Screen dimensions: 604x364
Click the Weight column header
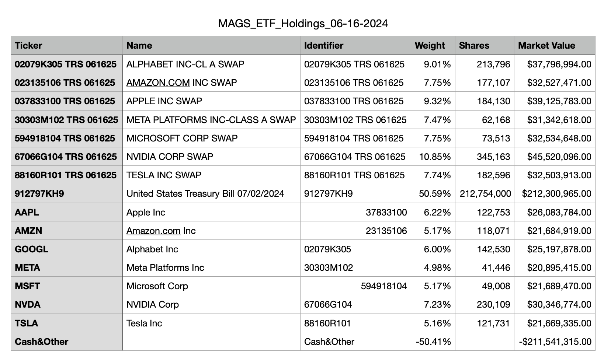433,45
